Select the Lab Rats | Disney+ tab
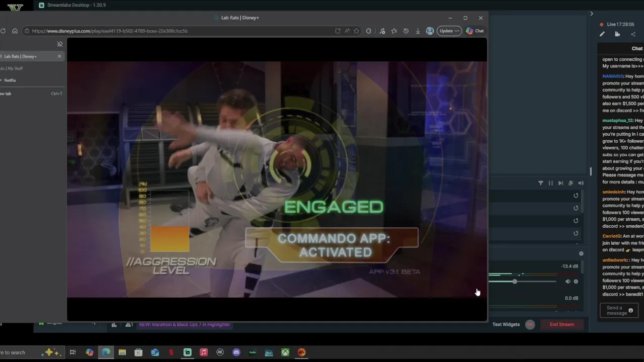The width and height of the screenshot is (644, 362). pos(32,56)
